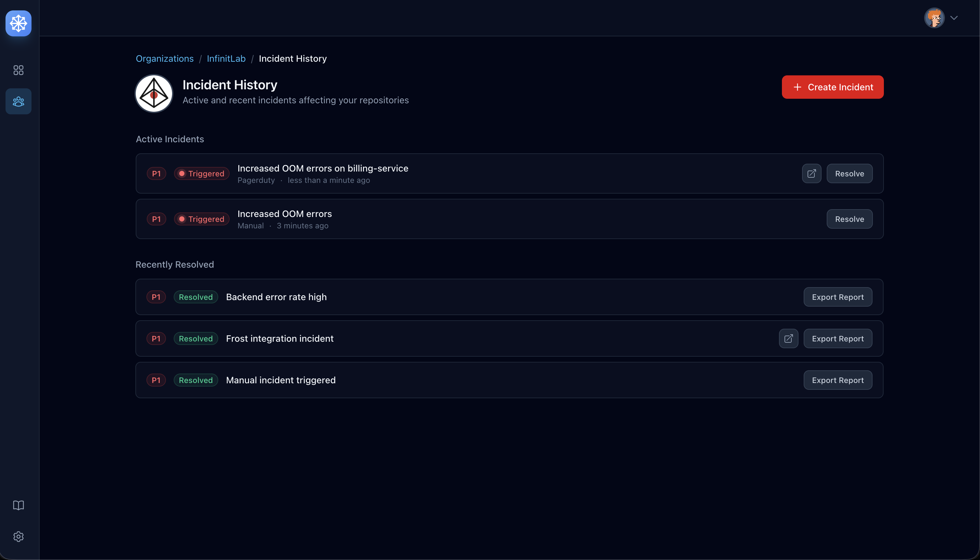Click Resolved badge on Backend error rate high
980x560 pixels.
click(x=196, y=297)
